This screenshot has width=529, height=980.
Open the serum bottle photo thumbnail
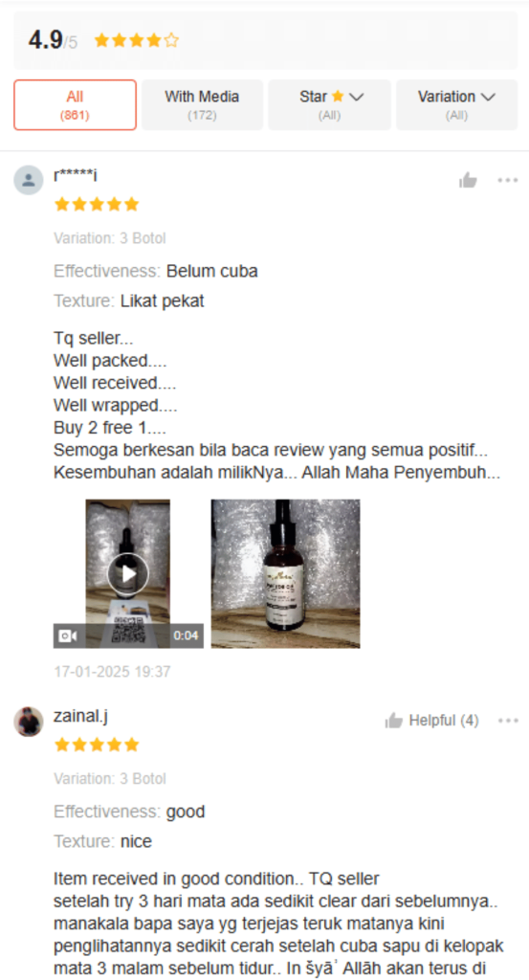285,574
